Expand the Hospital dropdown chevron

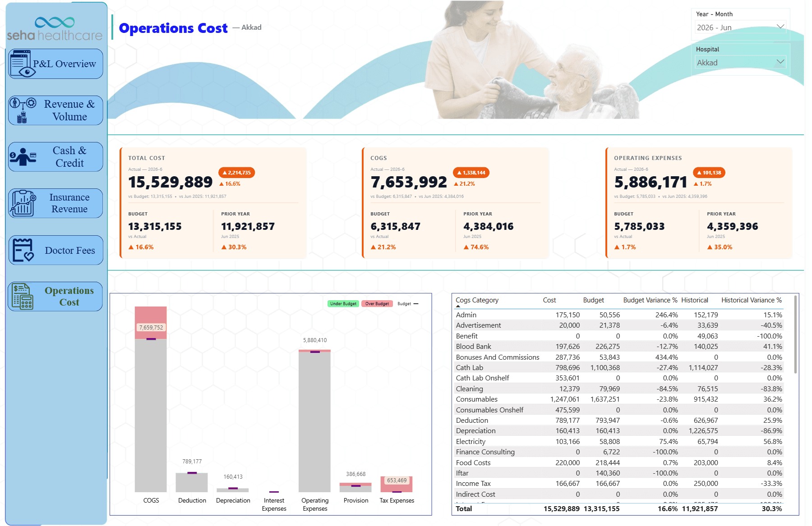780,62
